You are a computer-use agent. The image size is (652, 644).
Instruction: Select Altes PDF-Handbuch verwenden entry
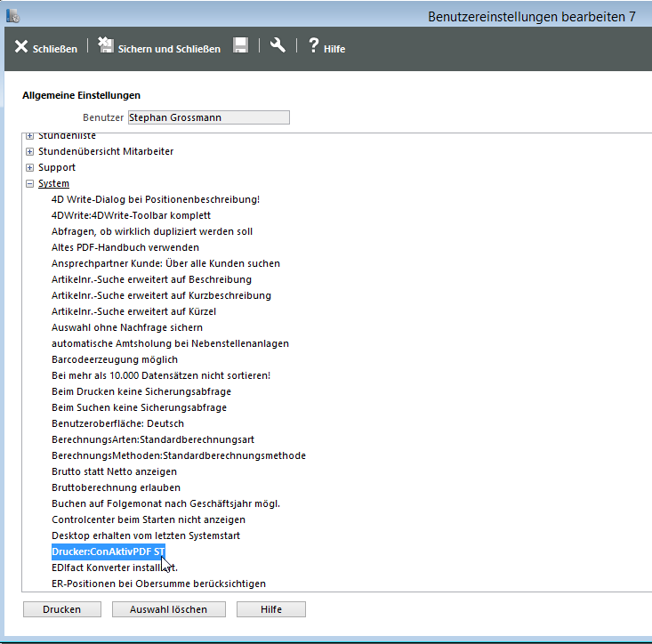[125, 247]
